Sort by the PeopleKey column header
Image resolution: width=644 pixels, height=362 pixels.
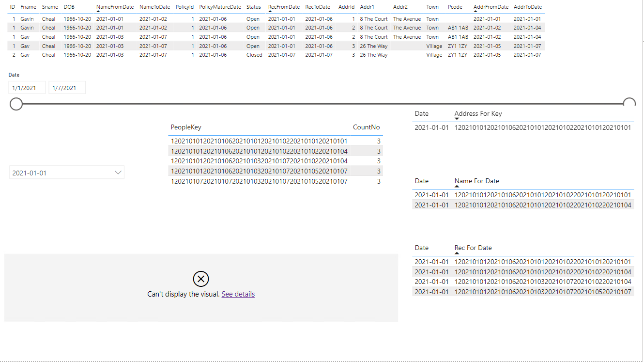click(186, 127)
